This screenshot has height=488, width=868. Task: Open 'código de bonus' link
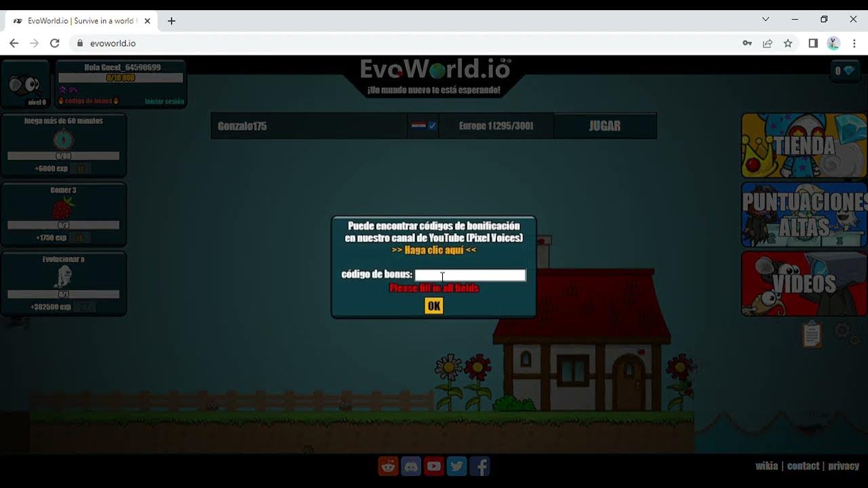click(x=88, y=101)
